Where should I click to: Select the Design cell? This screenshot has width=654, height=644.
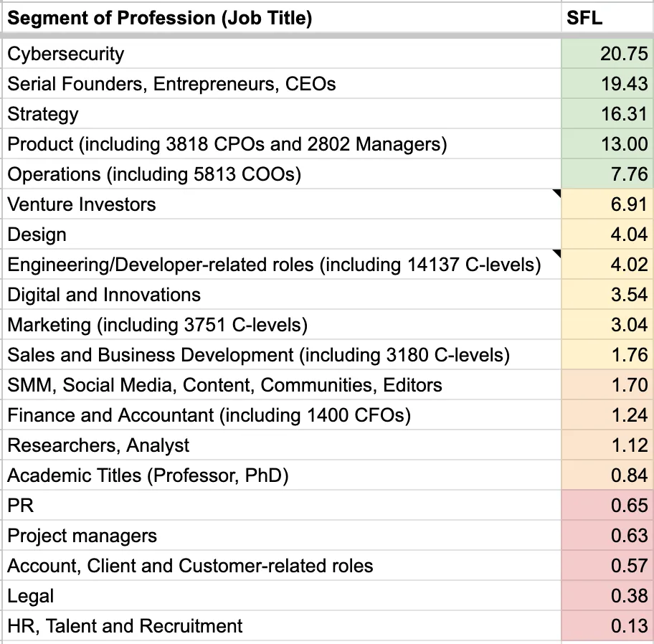coord(282,235)
